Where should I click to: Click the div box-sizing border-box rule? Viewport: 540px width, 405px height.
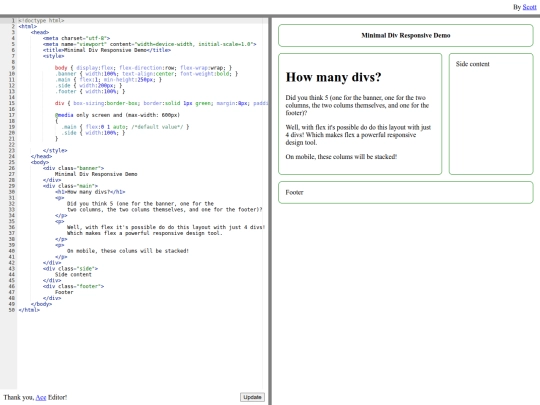pyautogui.click(x=161, y=103)
